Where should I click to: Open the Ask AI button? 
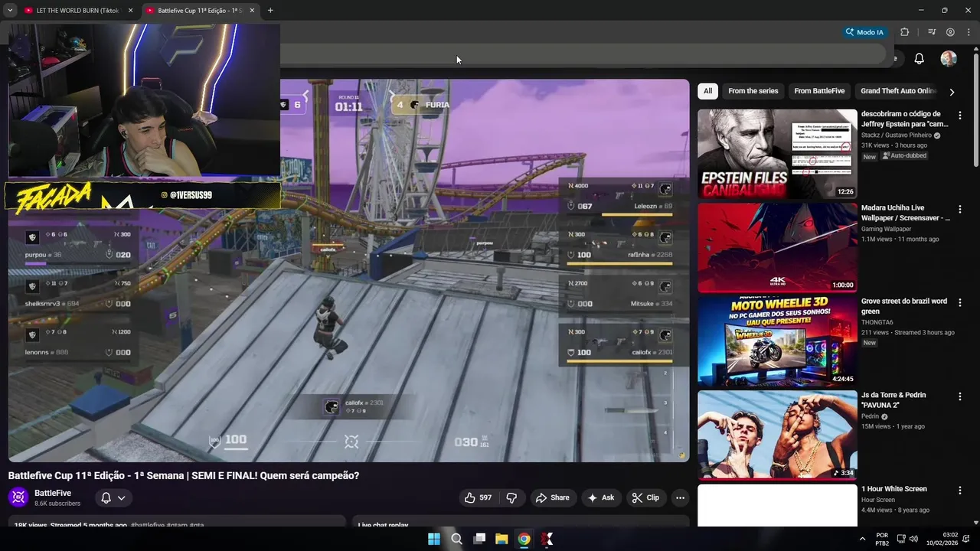click(600, 497)
